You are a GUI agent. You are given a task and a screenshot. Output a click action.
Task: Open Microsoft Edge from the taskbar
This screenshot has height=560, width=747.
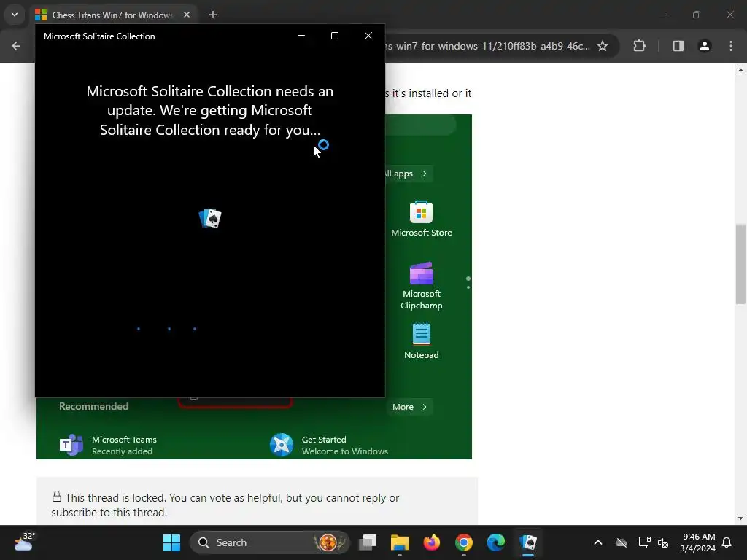(496, 542)
